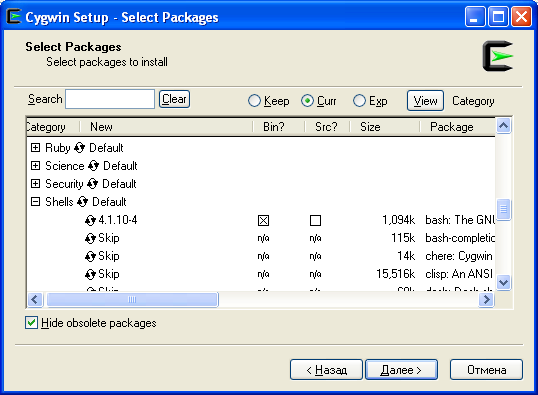
Task: Click the 15,516k size value
Action: (396, 274)
